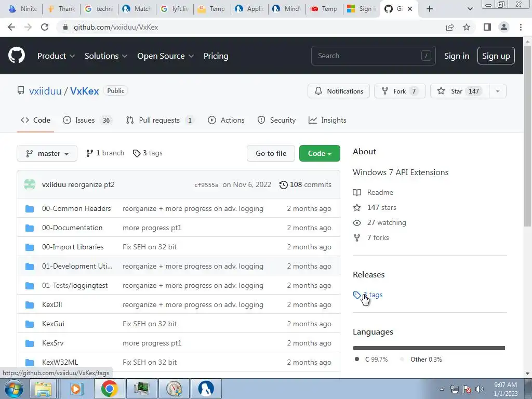Expand the Open Source menu
Viewport: 532px width, 399px height.
166,56
